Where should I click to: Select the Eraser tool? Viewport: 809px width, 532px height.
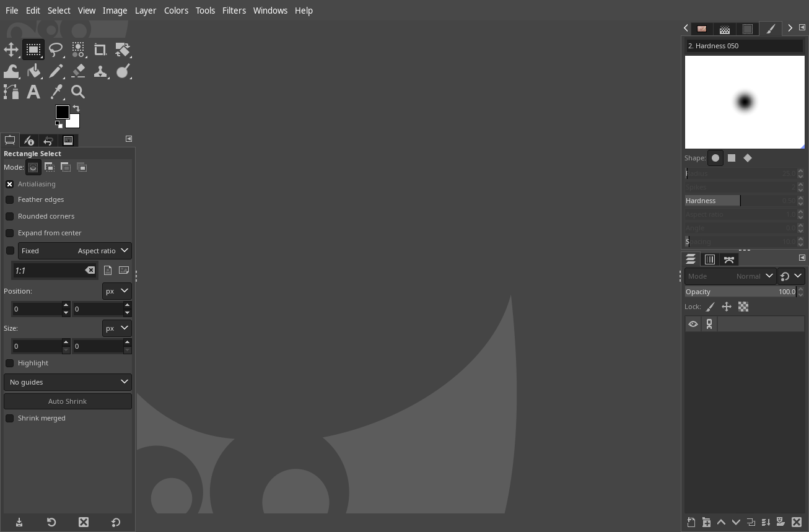click(78, 72)
